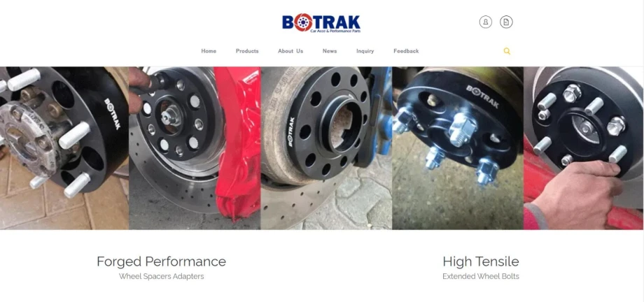Click the Forged Performance heading
644x302 pixels.
click(x=162, y=261)
